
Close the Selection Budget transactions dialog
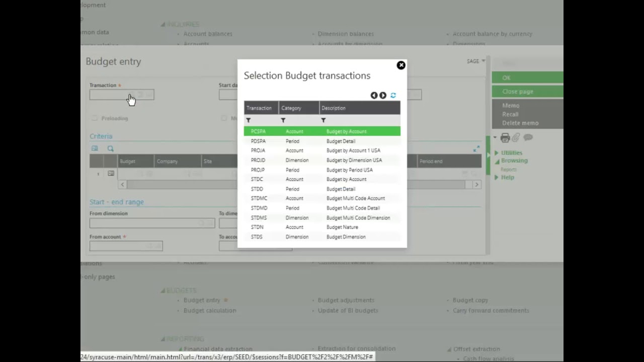pos(401,65)
